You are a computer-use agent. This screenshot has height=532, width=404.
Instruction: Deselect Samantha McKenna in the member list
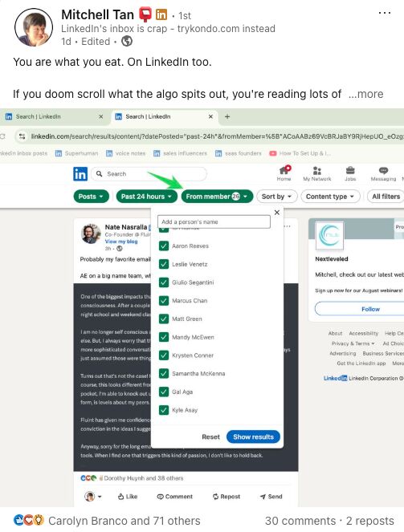[x=164, y=373]
